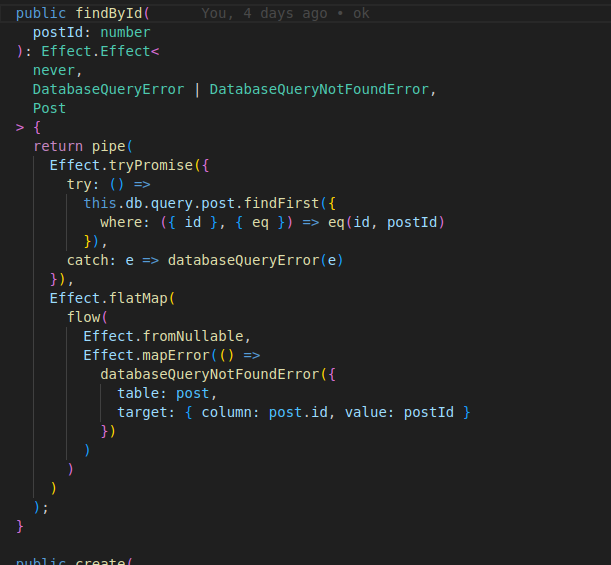This screenshot has height=565, width=611.
Task: Click the 'try:' property key
Action: [x=83, y=184]
